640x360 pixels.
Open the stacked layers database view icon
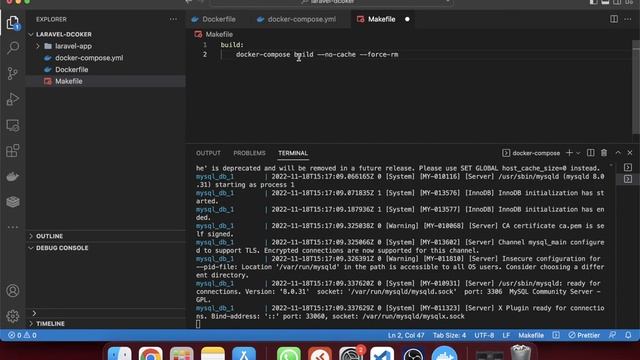pos(13,202)
